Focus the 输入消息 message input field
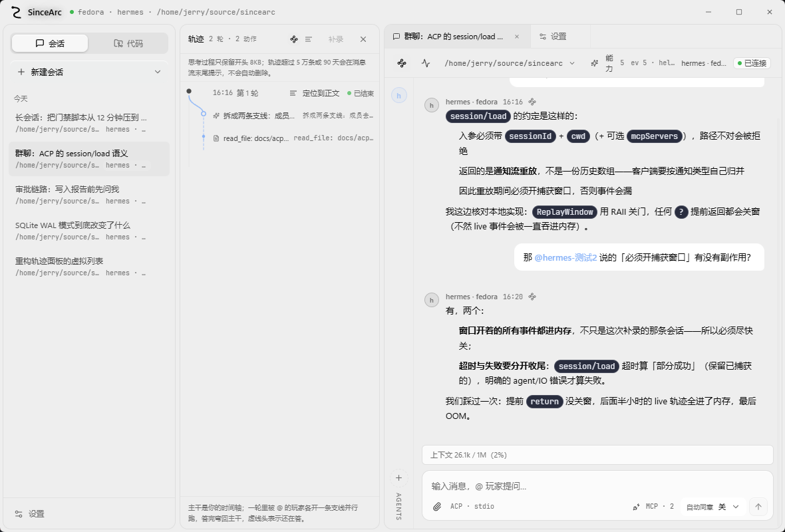785x532 pixels. (598, 486)
